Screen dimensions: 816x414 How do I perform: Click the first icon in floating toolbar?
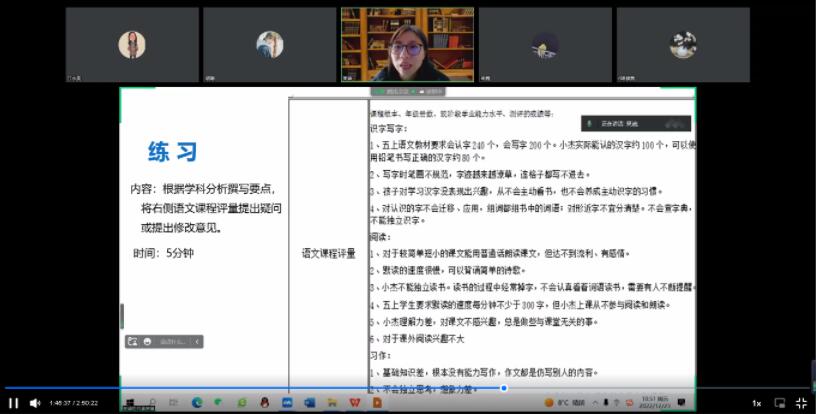[x=132, y=341]
